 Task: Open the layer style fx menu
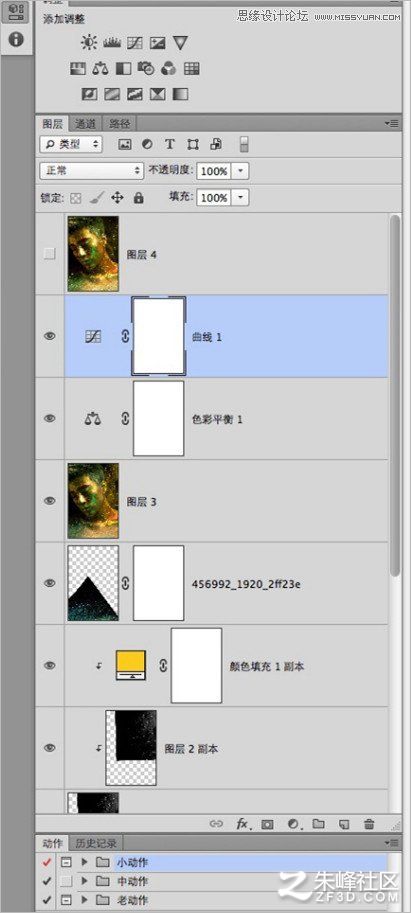click(x=242, y=824)
